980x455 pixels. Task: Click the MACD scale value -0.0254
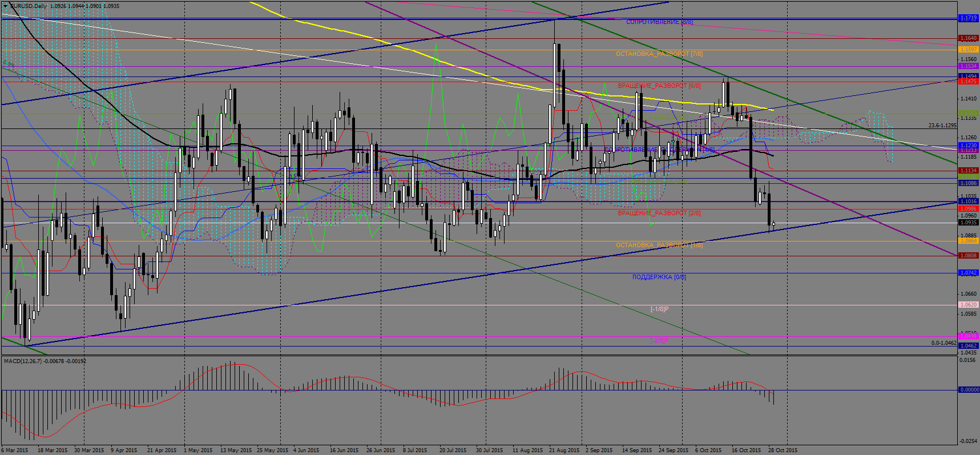(x=968, y=441)
